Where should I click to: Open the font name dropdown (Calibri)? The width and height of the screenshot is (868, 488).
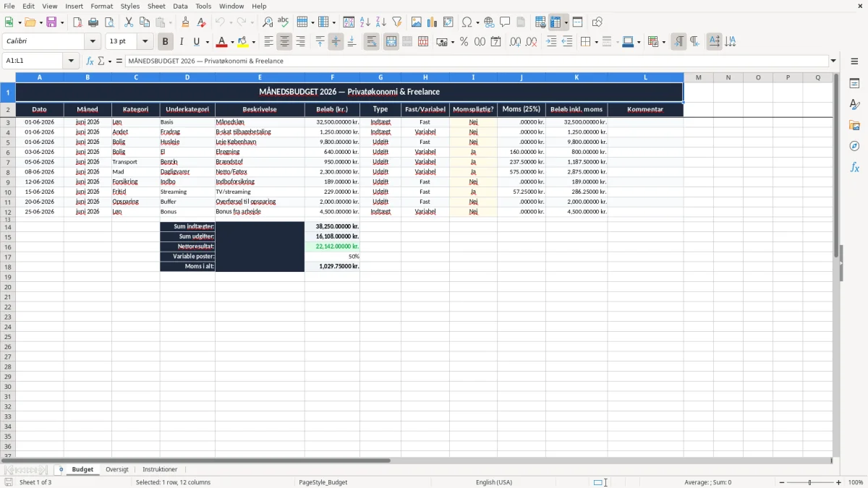(x=93, y=42)
